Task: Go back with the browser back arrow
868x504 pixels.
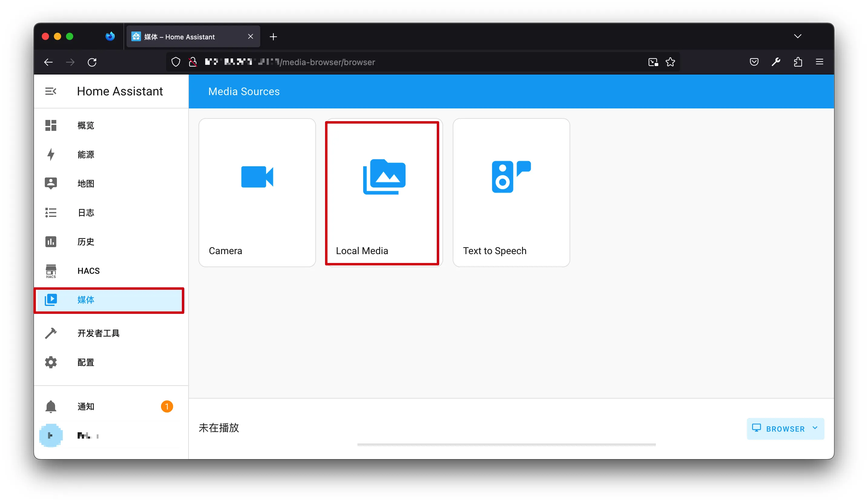Action: 48,62
